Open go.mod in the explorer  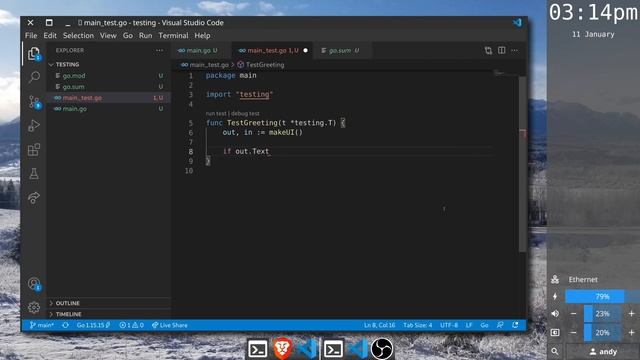[x=108, y=76]
